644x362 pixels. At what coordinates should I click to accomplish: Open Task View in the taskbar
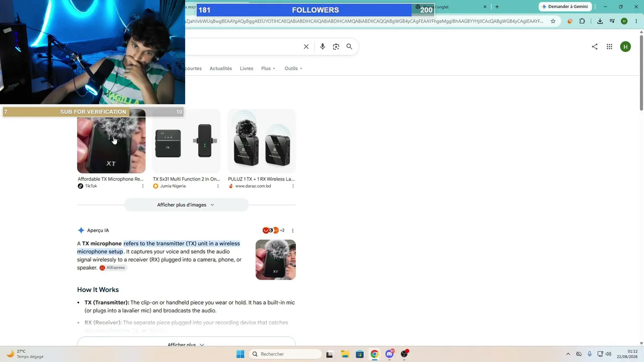[330, 354]
